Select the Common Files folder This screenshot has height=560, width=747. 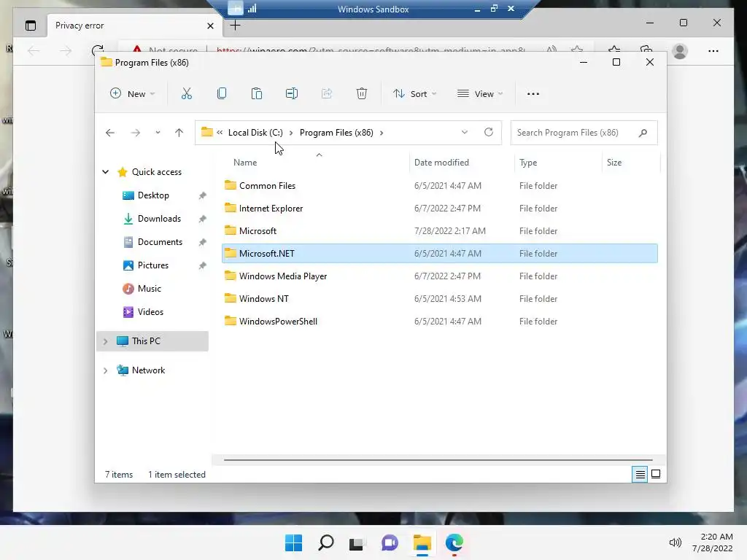pyautogui.click(x=267, y=186)
